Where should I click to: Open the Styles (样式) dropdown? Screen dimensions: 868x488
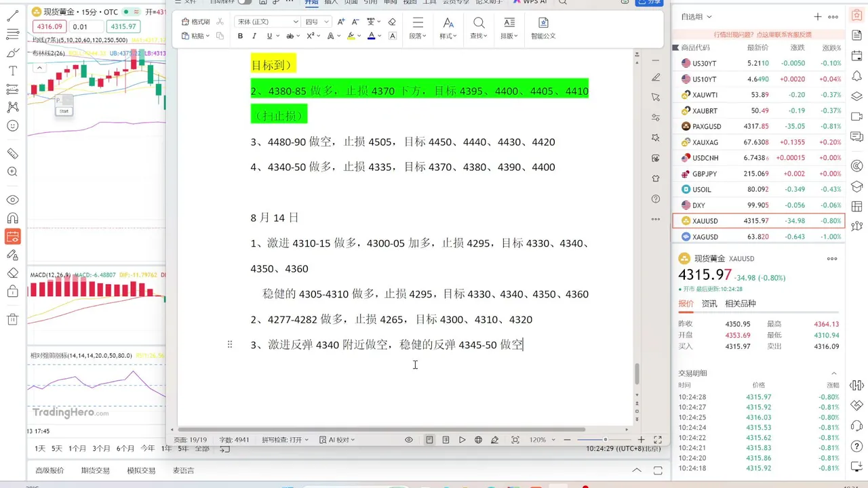pyautogui.click(x=448, y=28)
